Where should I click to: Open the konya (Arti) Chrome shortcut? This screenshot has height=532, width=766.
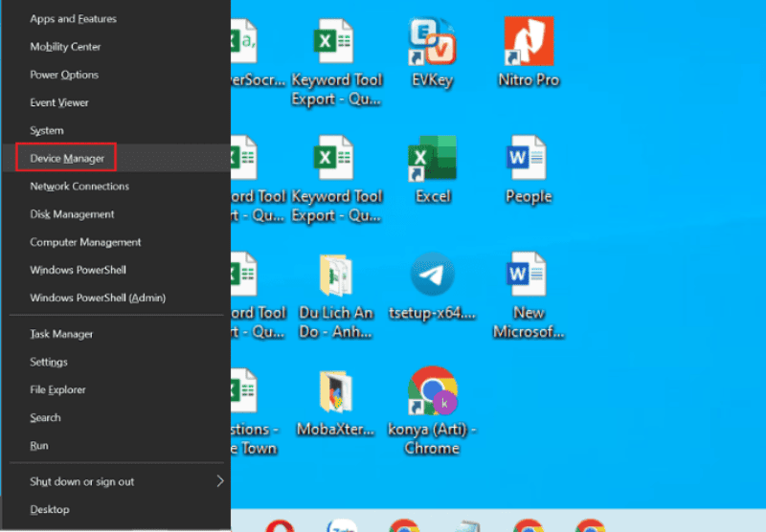432,392
